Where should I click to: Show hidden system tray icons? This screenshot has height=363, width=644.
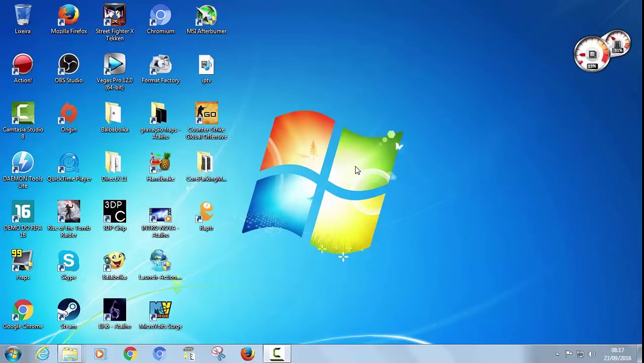(557, 354)
